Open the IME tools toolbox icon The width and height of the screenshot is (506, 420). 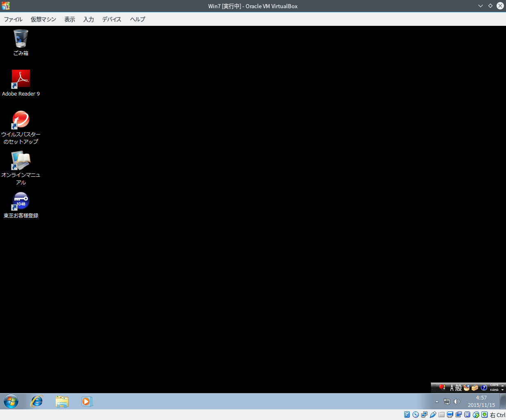475,388
